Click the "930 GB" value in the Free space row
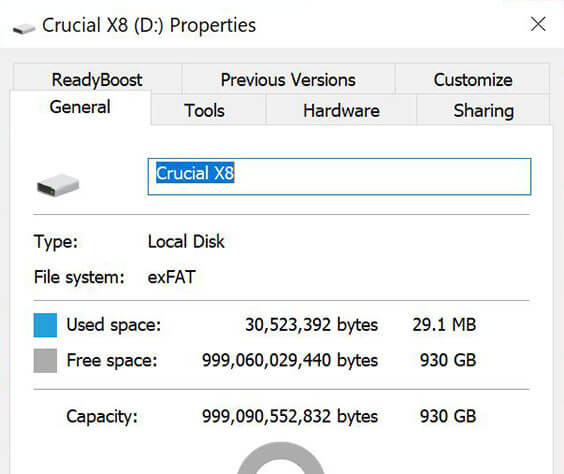The width and height of the screenshot is (564, 474). [x=448, y=360]
